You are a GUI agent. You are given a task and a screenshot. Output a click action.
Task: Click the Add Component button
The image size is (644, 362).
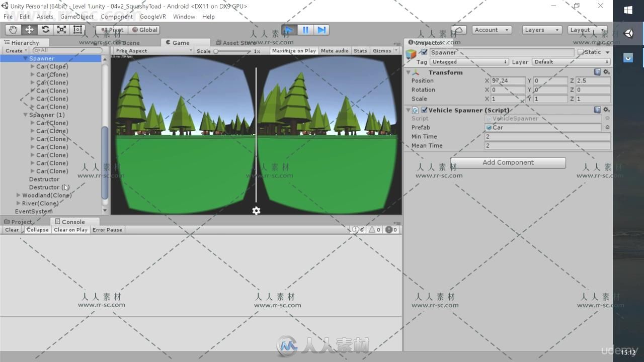point(508,162)
